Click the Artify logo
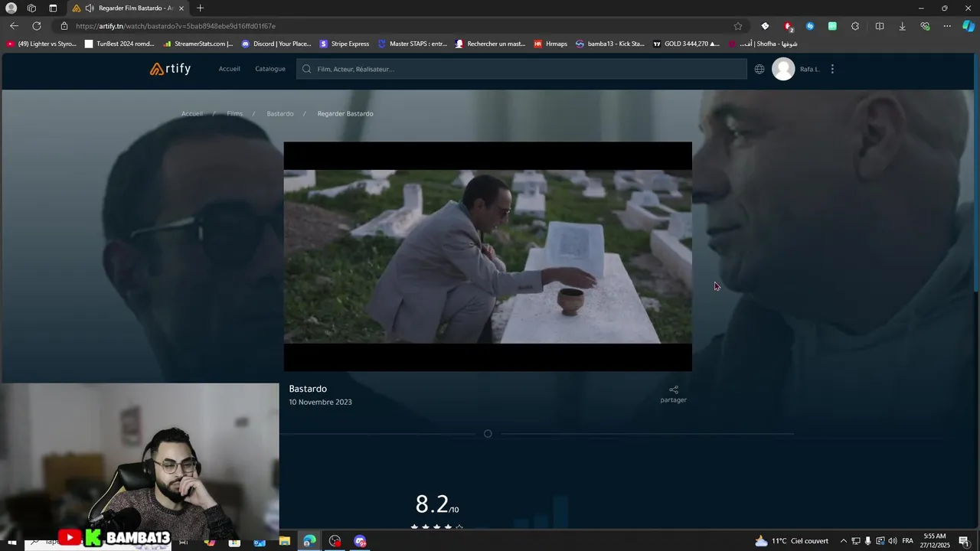 click(x=170, y=69)
